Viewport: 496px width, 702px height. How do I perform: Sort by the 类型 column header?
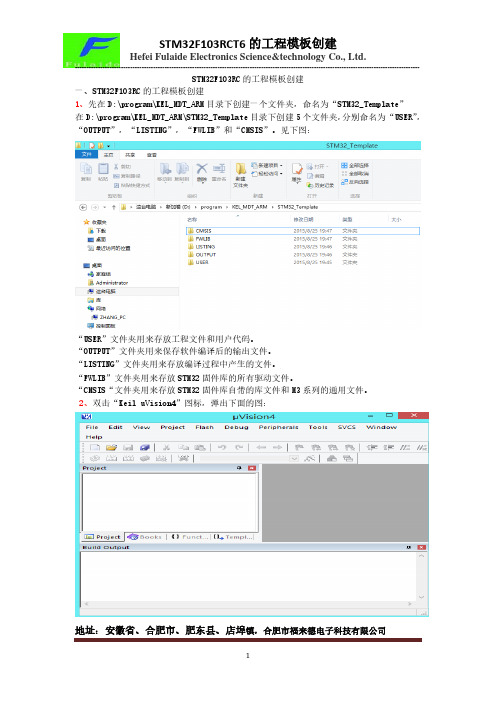[x=347, y=219]
